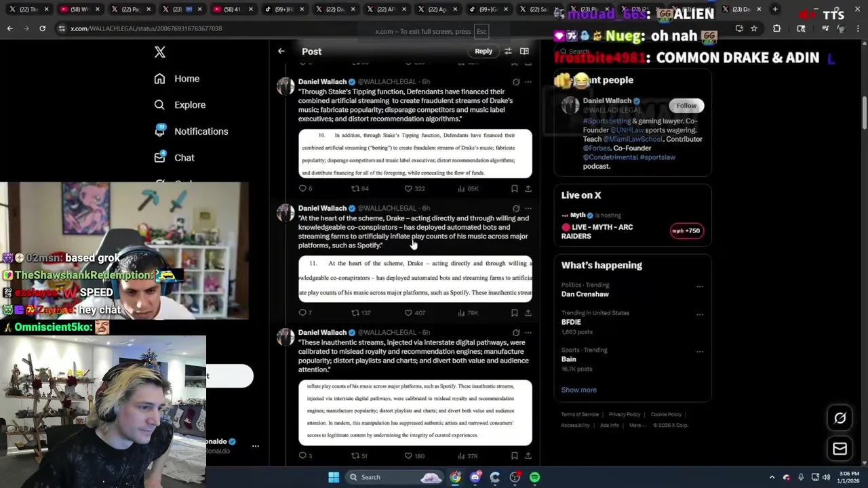The height and width of the screenshot is (488, 868).
Task: Share the tweet with 407 likes
Action: (x=528, y=312)
